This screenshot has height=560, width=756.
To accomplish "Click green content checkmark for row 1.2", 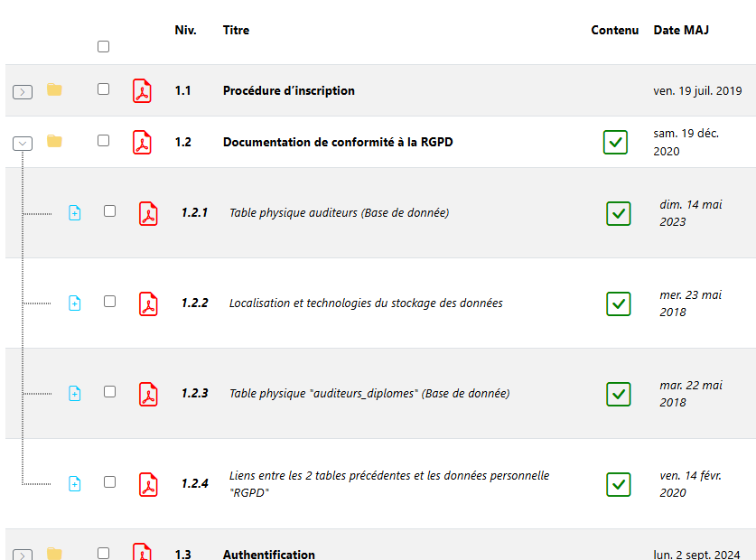I will [x=615, y=142].
